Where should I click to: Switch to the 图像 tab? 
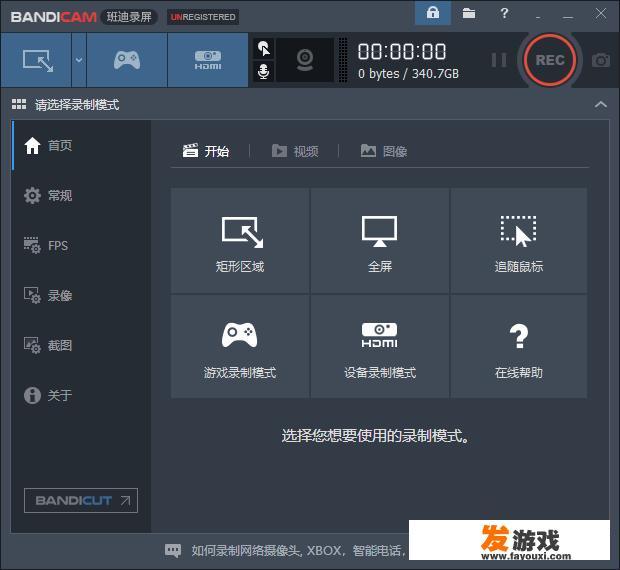tap(384, 151)
